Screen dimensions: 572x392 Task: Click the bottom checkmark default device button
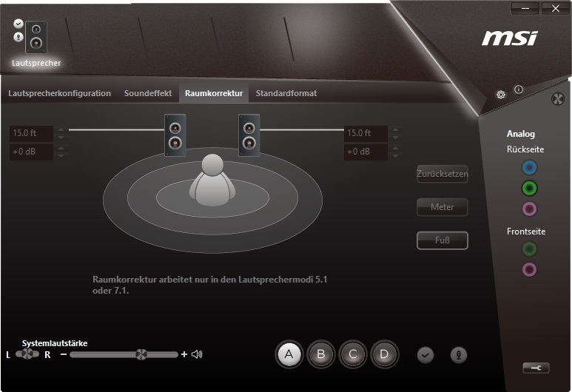click(425, 355)
